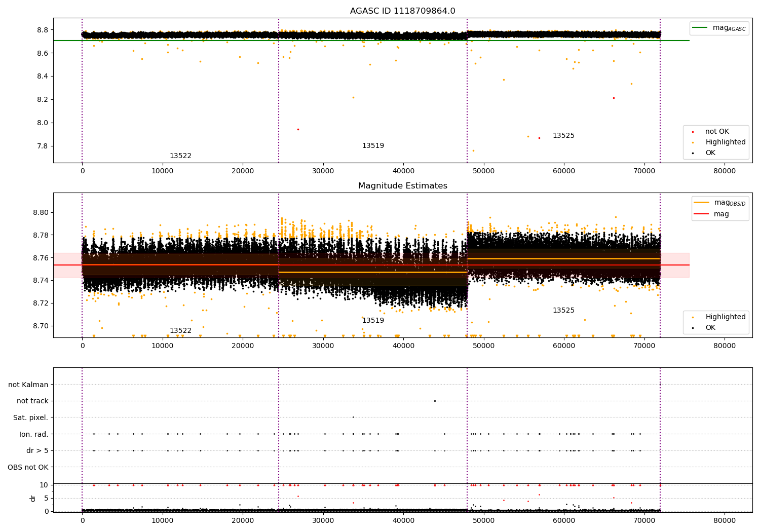Click the dr > 5 axis label
The width and height of the screenshot is (760, 532).
click(x=37, y=451)
